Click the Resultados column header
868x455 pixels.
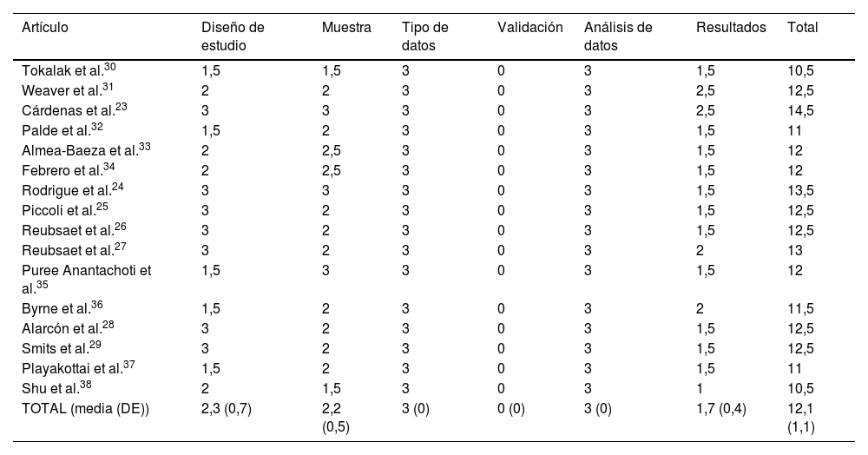pos(731,28)
